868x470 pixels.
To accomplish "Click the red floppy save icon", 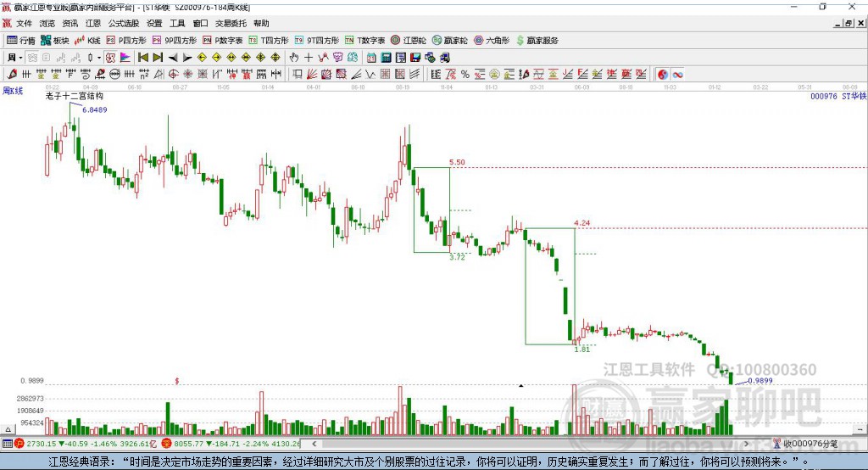I will click(x=415, y=58).
